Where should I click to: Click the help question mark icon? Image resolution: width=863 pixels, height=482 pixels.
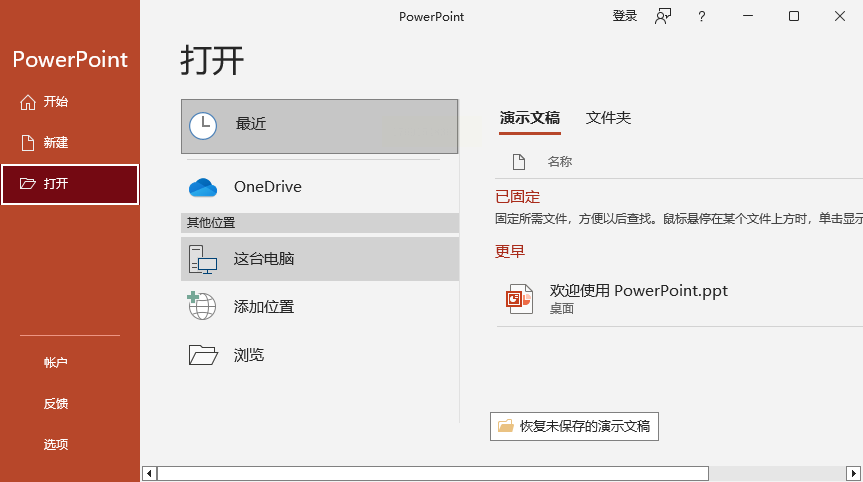click(702, 16)
